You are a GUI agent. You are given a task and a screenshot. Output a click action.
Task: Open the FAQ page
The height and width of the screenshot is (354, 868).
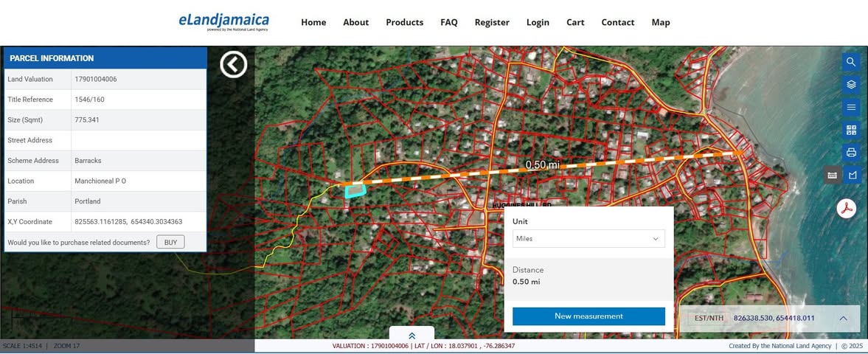click(449, 22)
